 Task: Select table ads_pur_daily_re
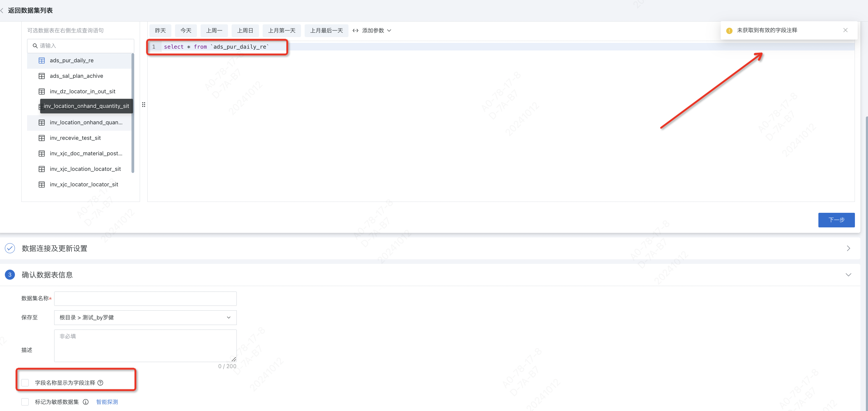[79, 60]
